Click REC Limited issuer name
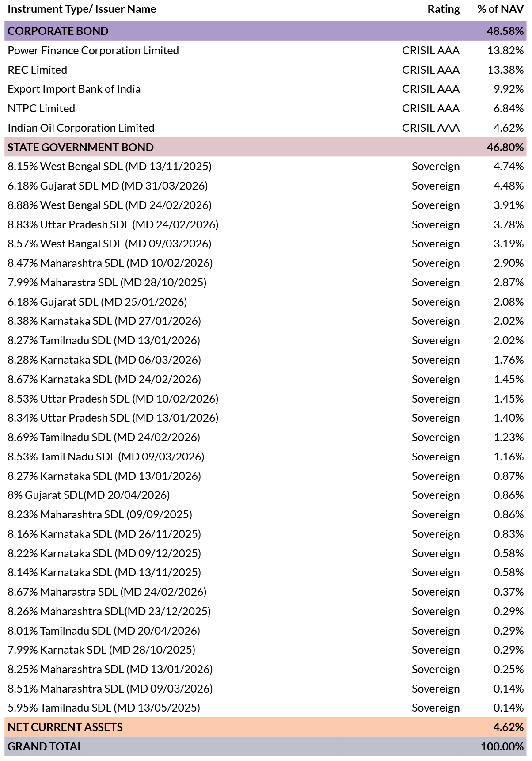Image resolution: width=532 pixels, height=761 pixels. coord(38,70)
